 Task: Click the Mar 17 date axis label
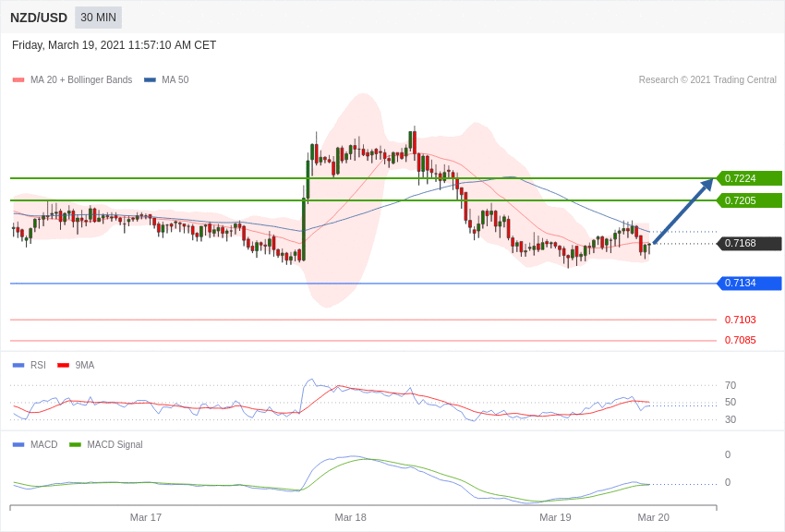click(146, 517)
